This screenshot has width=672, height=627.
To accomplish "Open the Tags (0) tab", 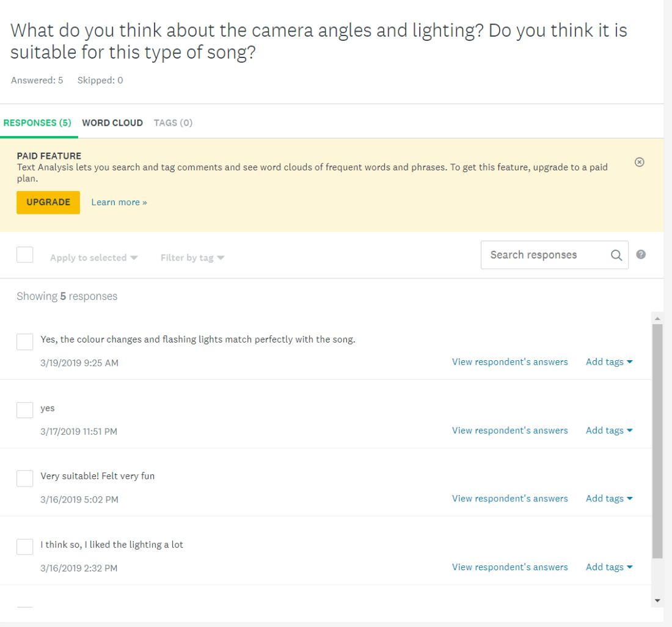I will coord(173,123).
